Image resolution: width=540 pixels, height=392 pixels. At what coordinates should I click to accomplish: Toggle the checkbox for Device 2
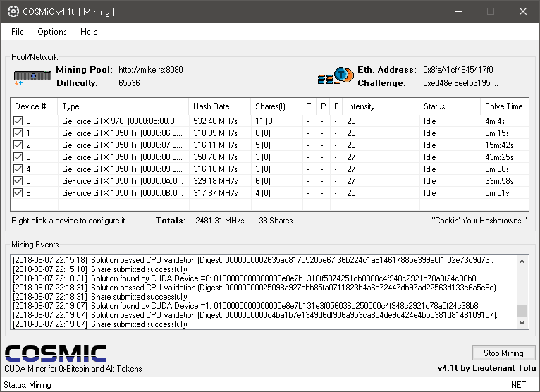18,145
